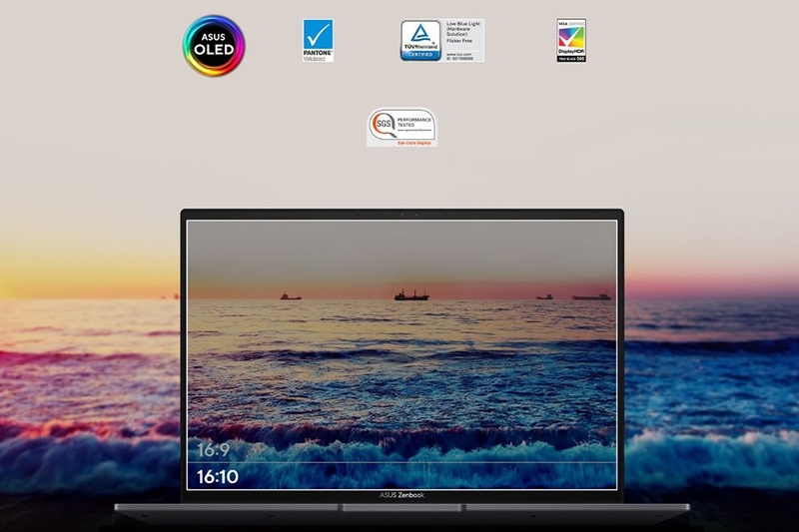Click the 16:10 aspect ratio label

(x=218, y=476)
